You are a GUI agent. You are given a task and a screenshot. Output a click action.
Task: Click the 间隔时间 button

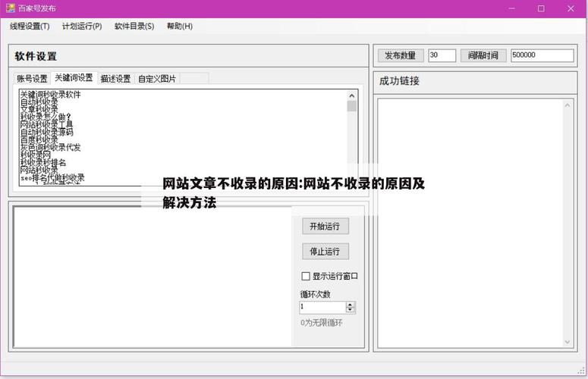(x=483, y=55)
